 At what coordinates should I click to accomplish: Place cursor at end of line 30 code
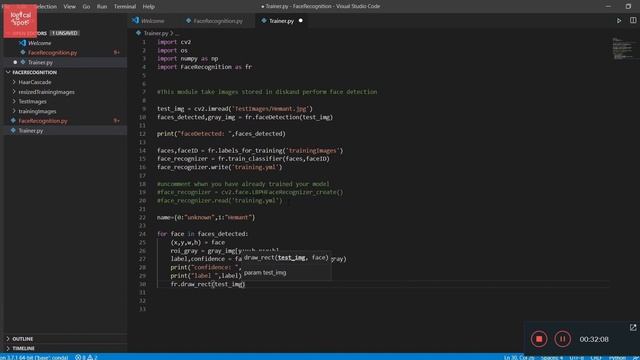point(245,284)
